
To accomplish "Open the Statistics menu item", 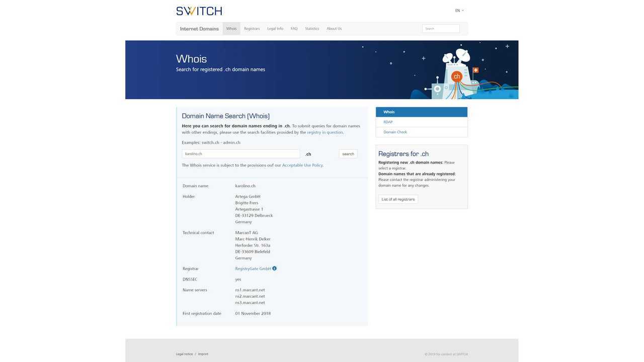I will point(312,29).
